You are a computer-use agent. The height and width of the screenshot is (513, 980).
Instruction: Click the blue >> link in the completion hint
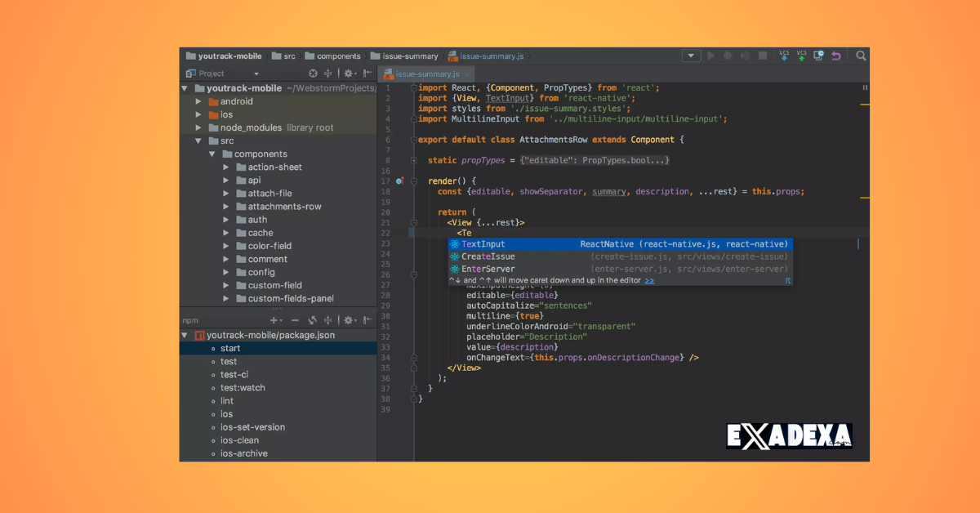click(x=649, y=279)
